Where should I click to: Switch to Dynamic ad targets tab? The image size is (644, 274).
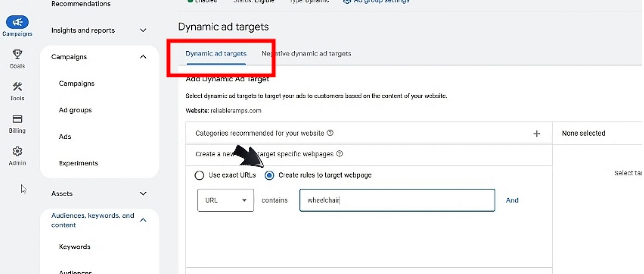tap(216, 54)
